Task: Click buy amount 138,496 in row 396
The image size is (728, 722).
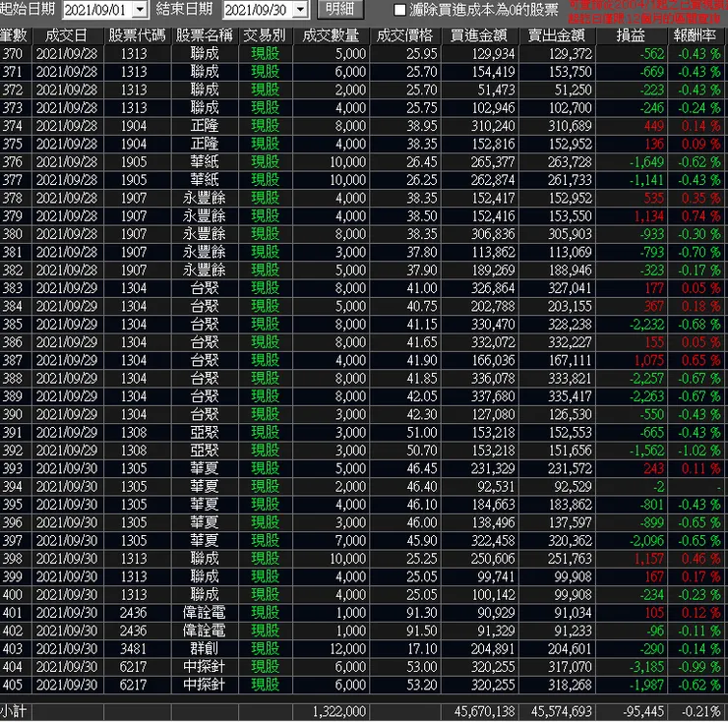Action: pyautogui.click(x=493, y=523)
